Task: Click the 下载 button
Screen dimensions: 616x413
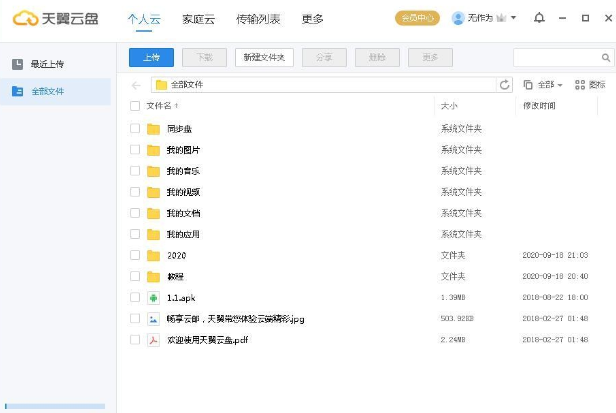Action: pos(204,58)
